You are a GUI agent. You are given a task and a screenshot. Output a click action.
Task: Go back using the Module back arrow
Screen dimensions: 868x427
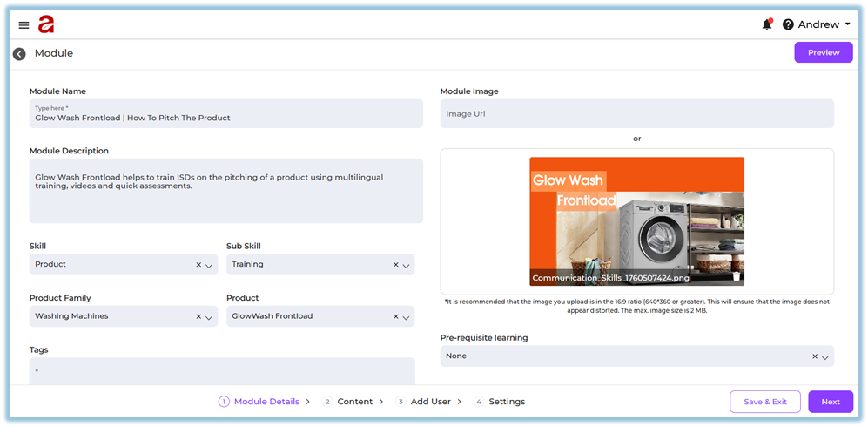[x=19, y=54]
